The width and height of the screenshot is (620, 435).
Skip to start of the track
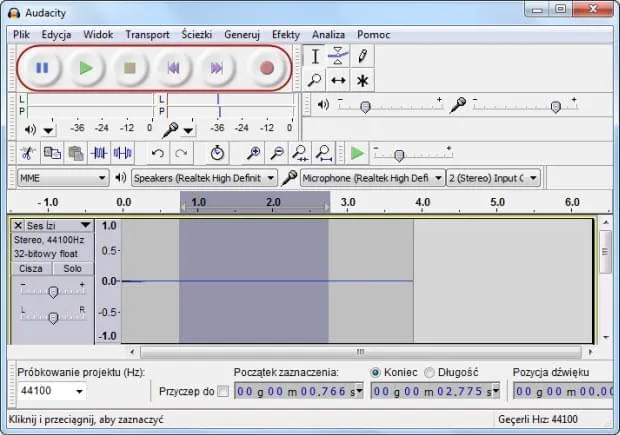point(173,68)
